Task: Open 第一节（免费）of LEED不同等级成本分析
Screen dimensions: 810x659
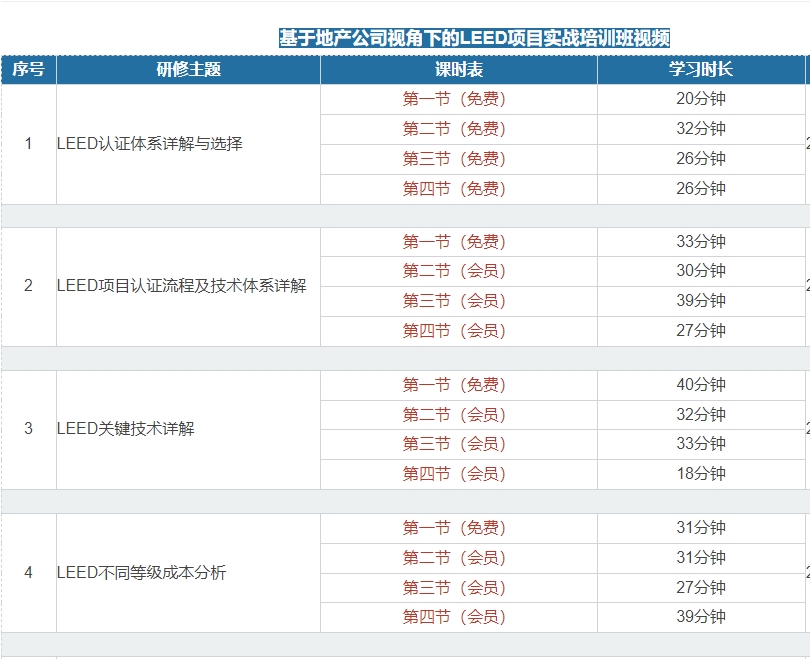Action: [457, 527]
